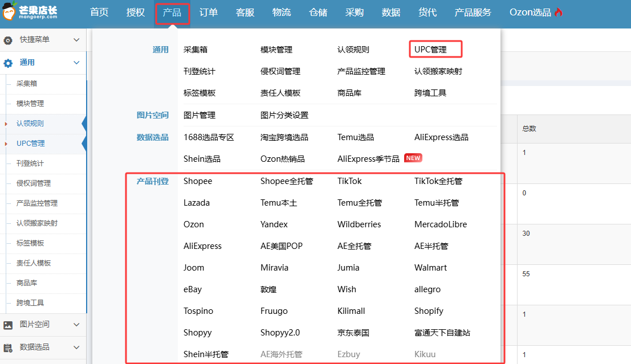Open 刊登统计 in the left sidebar
The width and height of the screenshot is (631, 364).
[30, 163]
